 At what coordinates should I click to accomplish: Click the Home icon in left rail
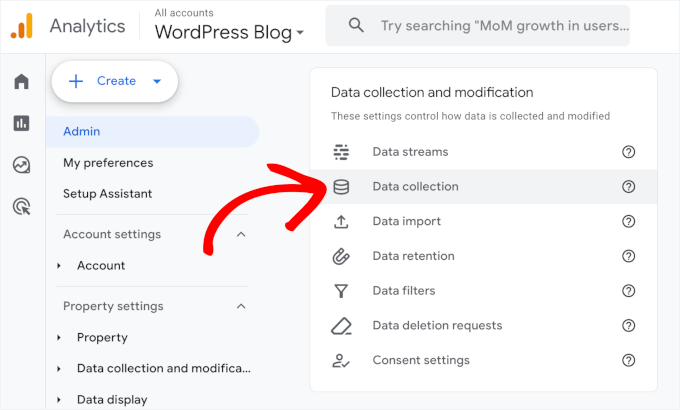(21, 81)
